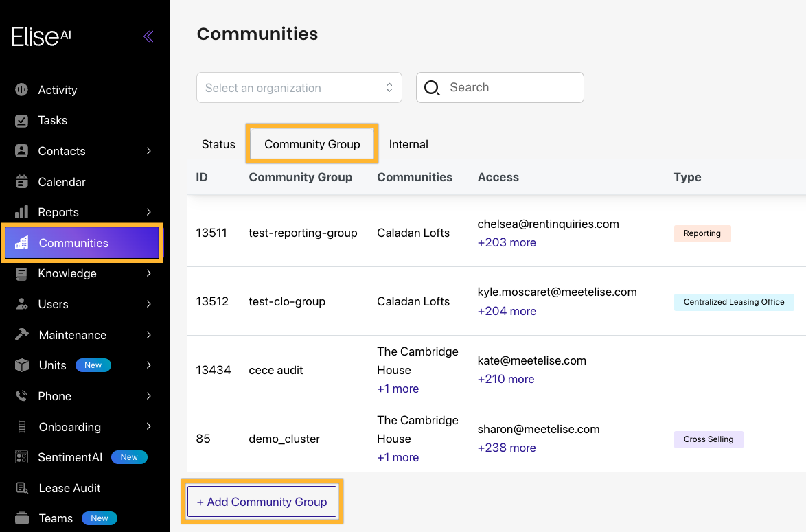Image resolution: width=806 pixels, height=532 pixels.
Task: Click the Calendar icon in sidebar
Action: pyautogui.click(x=21, y=181)
